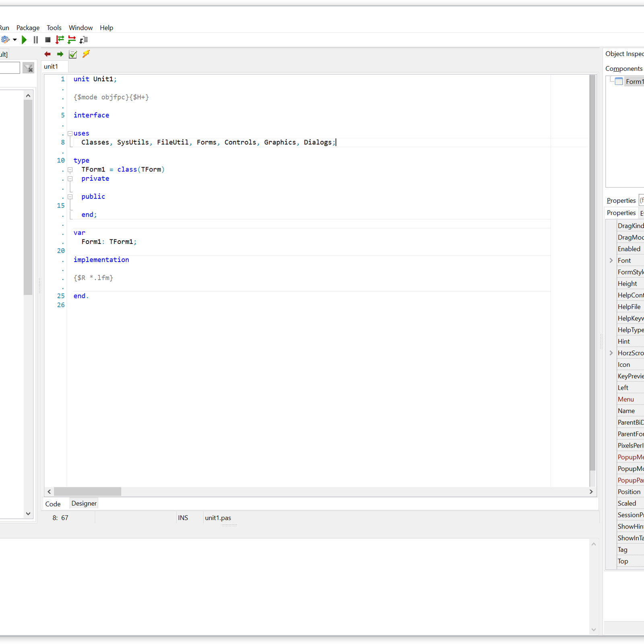Viewport: 644px width, 644px height.
Task: Switch to the Designer tab
Action: point(84,504)
